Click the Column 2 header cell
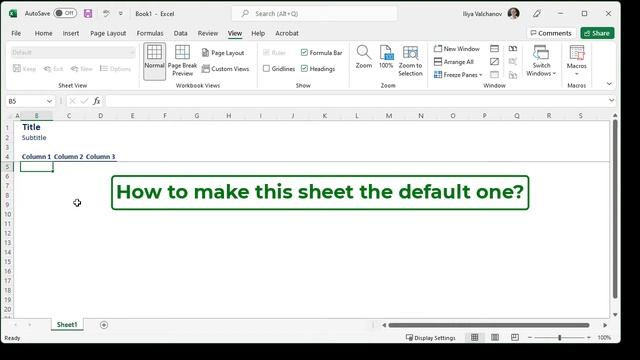Image resolution: width=640 pixels, height=360 pixels. (x=69, y=157)
